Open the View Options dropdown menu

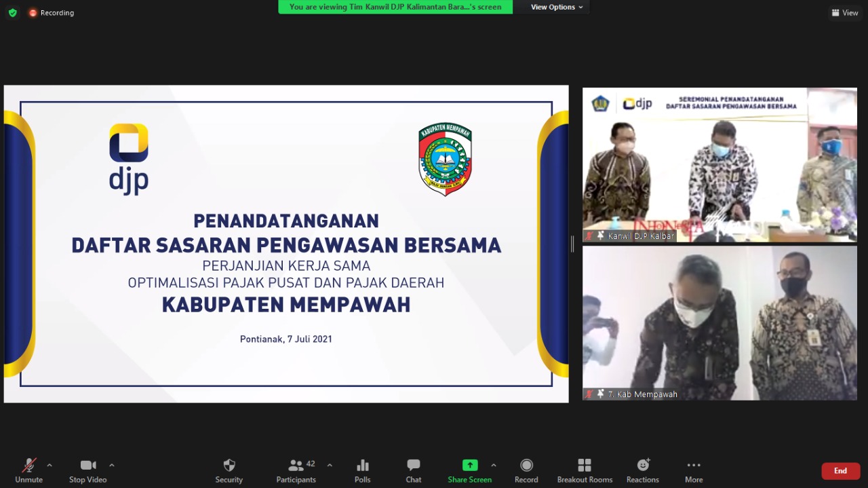[557, 7]
